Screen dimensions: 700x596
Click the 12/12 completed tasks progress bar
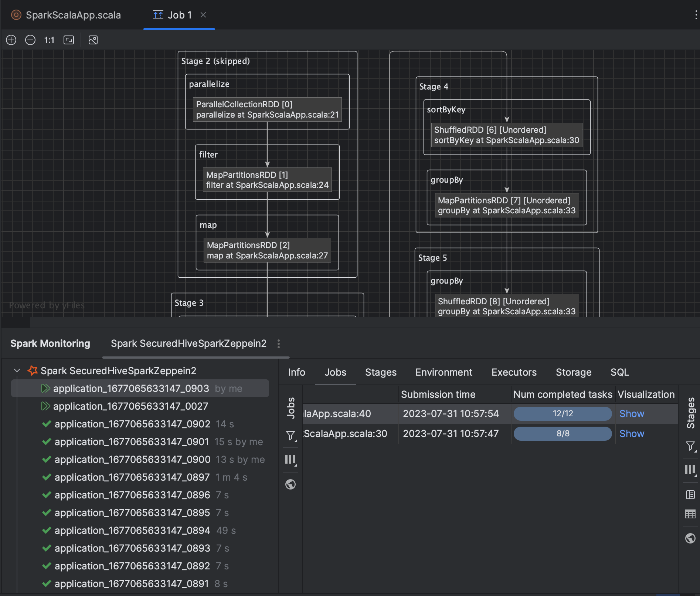[x=562, y=413]
